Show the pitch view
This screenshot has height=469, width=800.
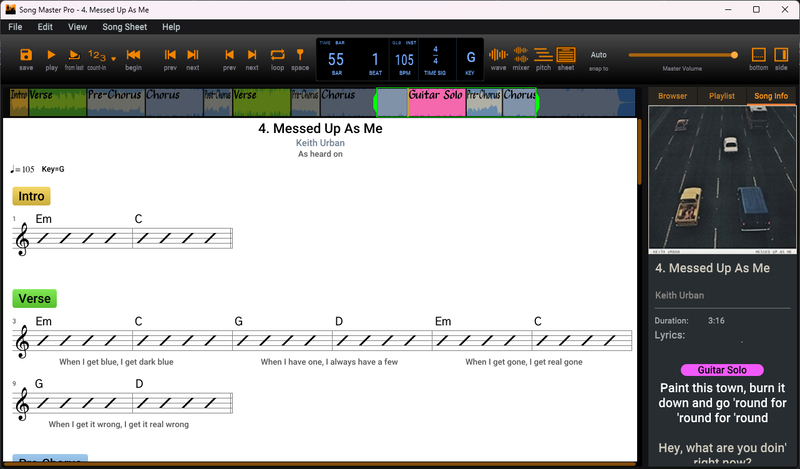(x=543, y=55)
